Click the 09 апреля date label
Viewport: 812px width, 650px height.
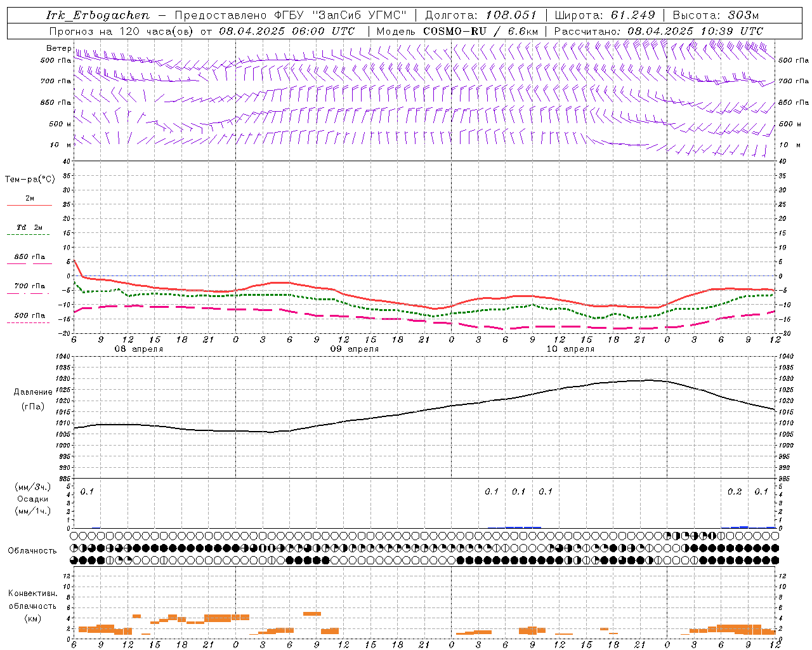click(x=355, y=349)
